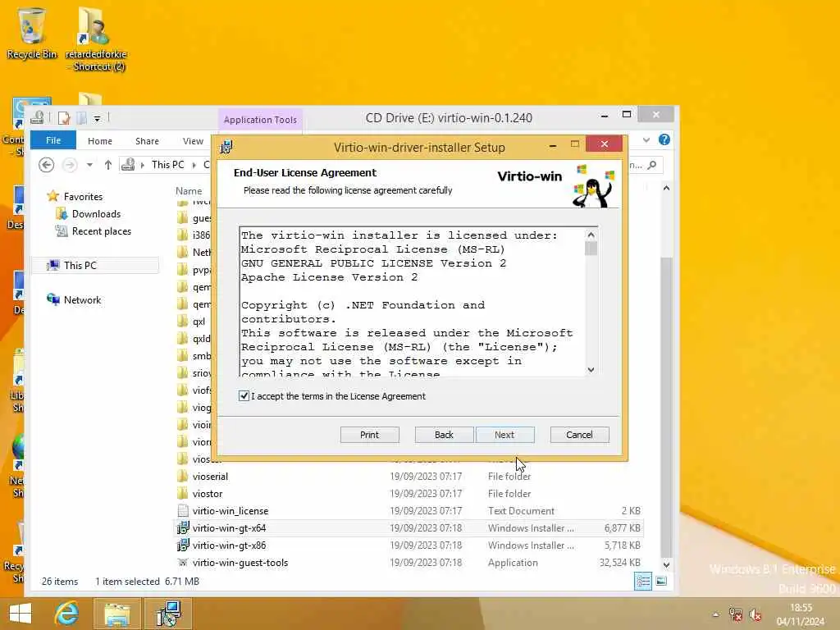
Task: Select Favorites in navigation pane
Action: (x=83, y=197)
